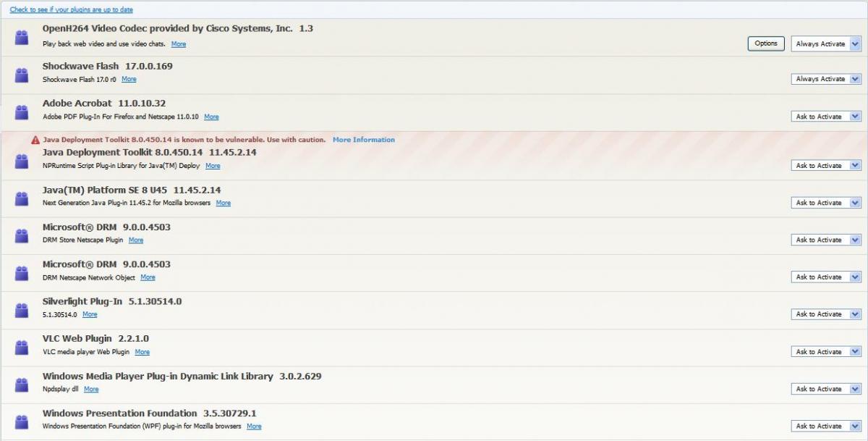Click the Microsoft DRM Store Netscape Plugin icon
Image resolution: width=868 pixels, height=441 pixels.
22,235
